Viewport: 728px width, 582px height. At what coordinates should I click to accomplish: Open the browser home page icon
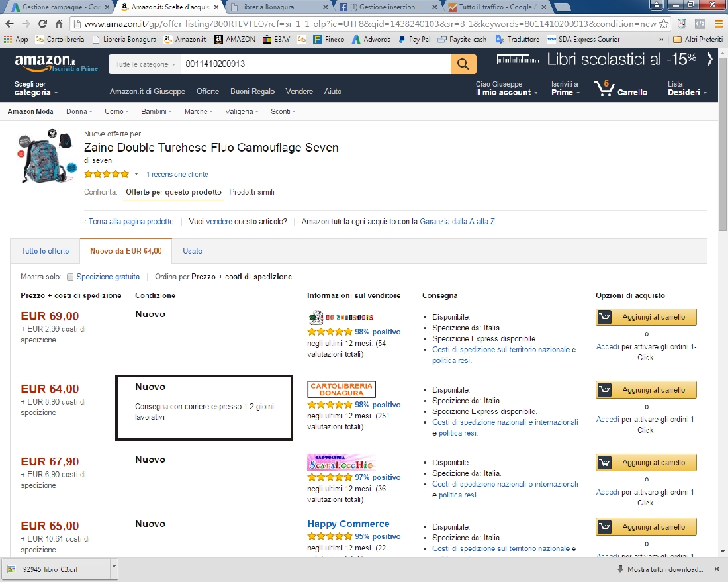[59, 24]
